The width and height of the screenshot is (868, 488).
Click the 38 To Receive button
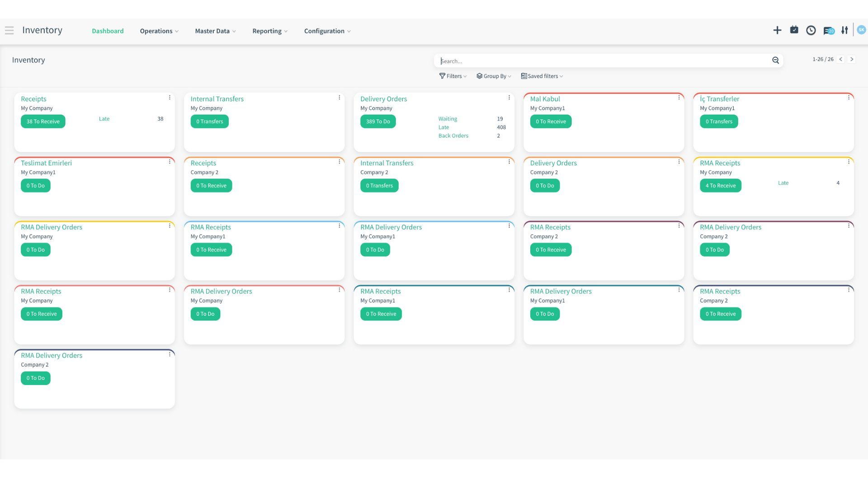tap(43, 122)
